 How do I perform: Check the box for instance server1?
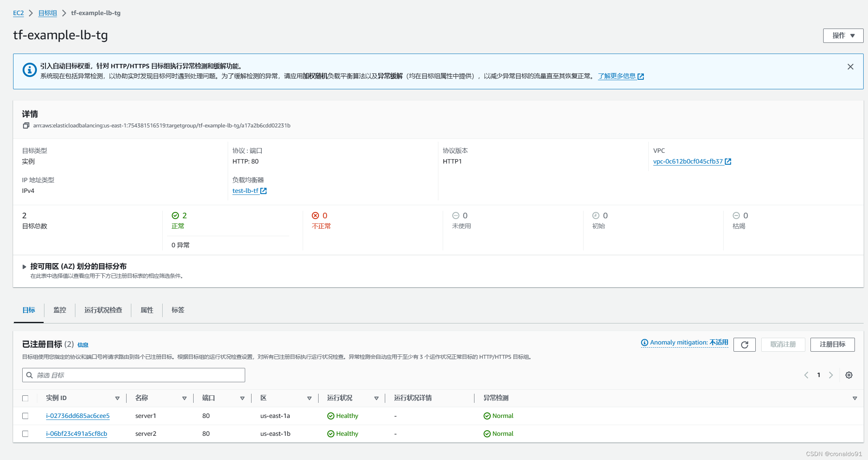[x=25, y=416]
